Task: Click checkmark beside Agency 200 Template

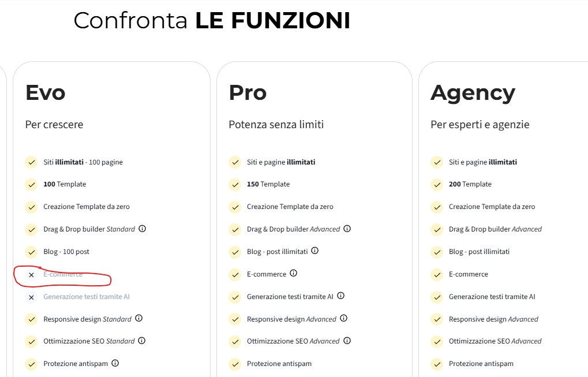Action: 437,185
